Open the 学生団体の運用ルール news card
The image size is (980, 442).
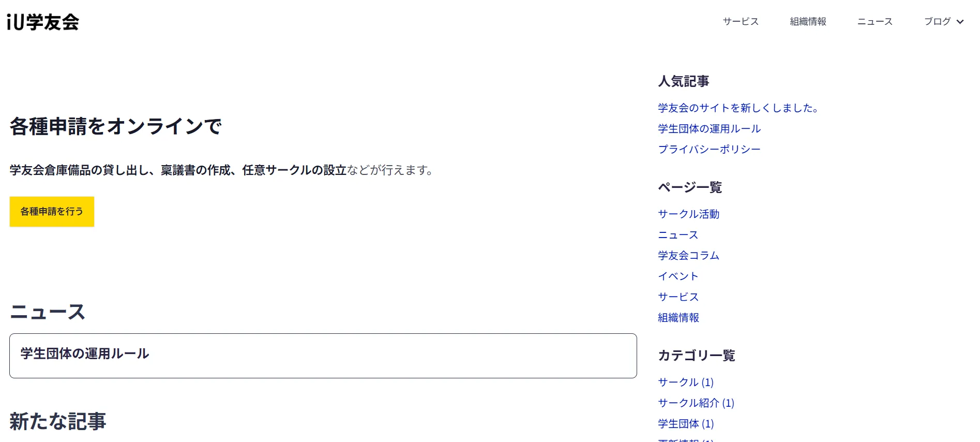[x=323, y=356]
